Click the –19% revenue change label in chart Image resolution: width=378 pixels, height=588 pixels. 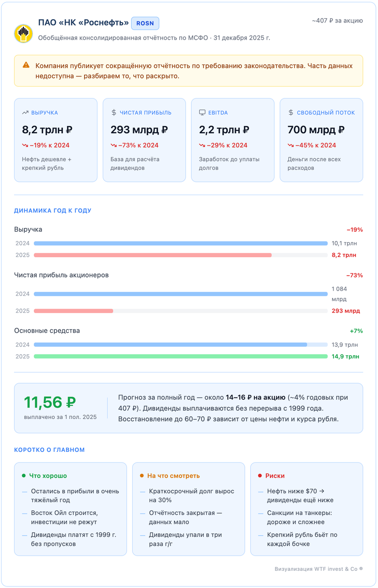click(x=354, y=229)
